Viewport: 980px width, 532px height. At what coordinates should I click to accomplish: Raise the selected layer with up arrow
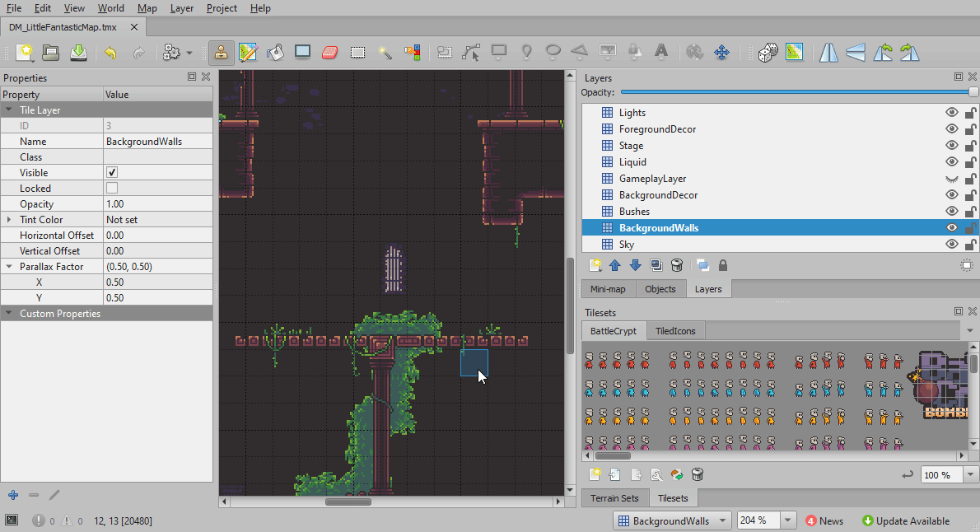point(614,265)
